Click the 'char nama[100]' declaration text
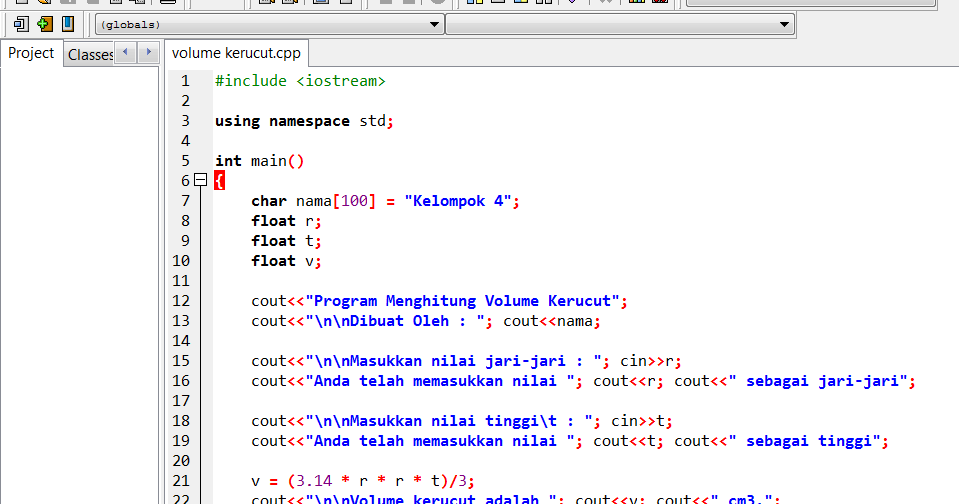This screenshot has width=959, height=504. pyautogui.click(x=313, y=201)
